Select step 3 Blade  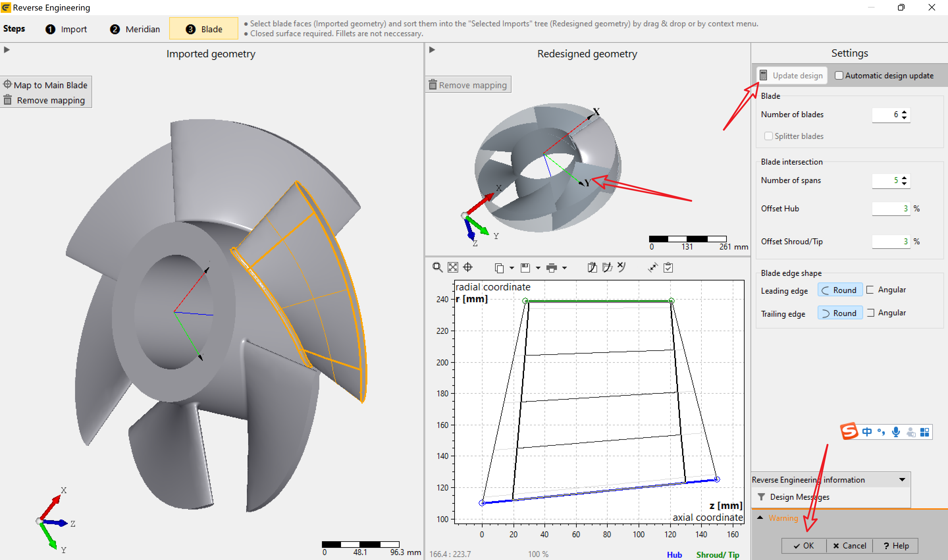click(204, 29)
